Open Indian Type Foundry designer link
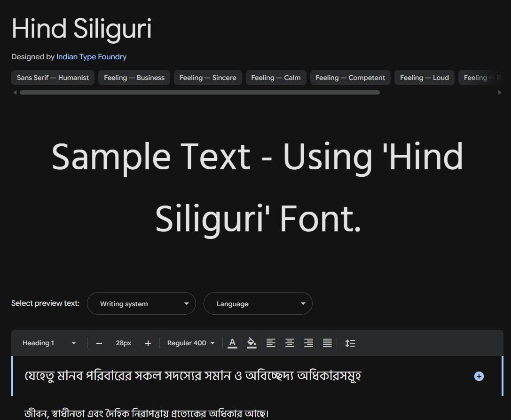 pyautogui.click(x=91, y=57)
